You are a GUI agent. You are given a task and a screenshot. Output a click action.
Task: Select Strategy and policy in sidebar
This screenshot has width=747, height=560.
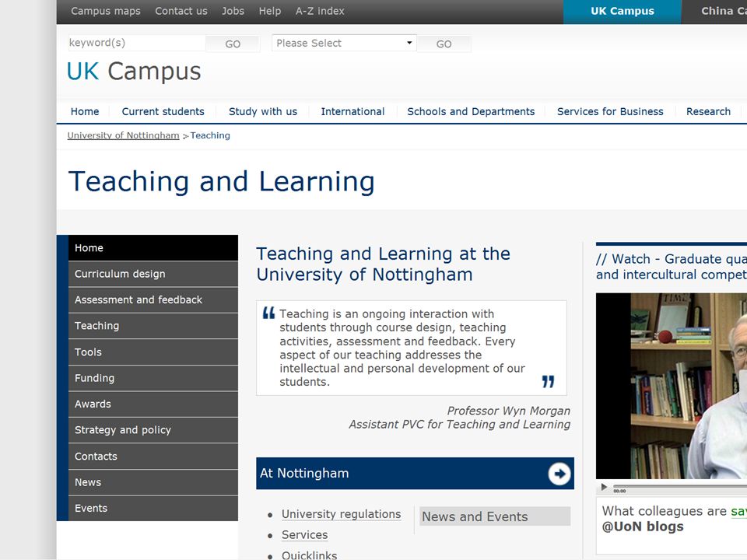[x=153, y=430]
